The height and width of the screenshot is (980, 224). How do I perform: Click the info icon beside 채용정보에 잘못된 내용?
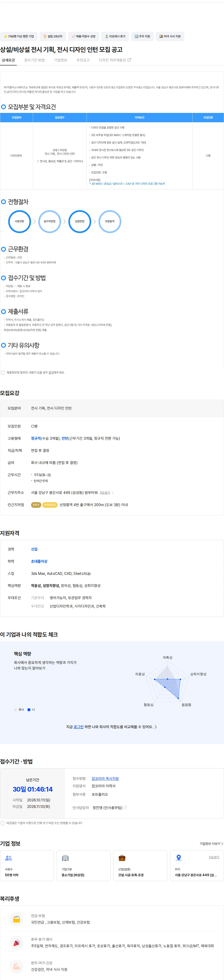3,372
